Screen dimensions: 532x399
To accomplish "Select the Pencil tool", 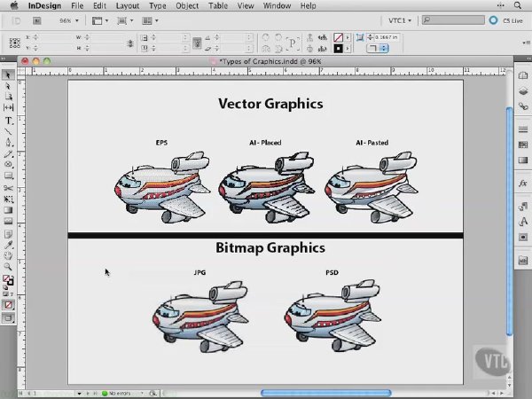I will click(x=8, y=154).
